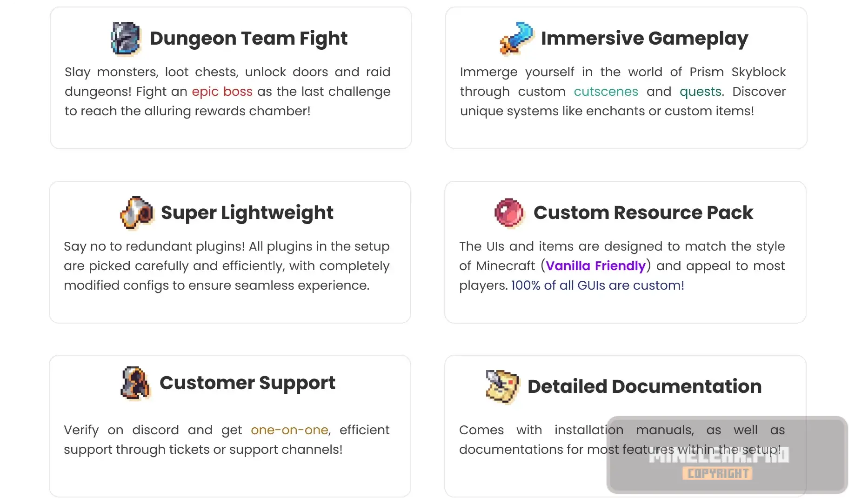Click the green "cutscenes" text
Screen dimensions: 855x504
606,92
